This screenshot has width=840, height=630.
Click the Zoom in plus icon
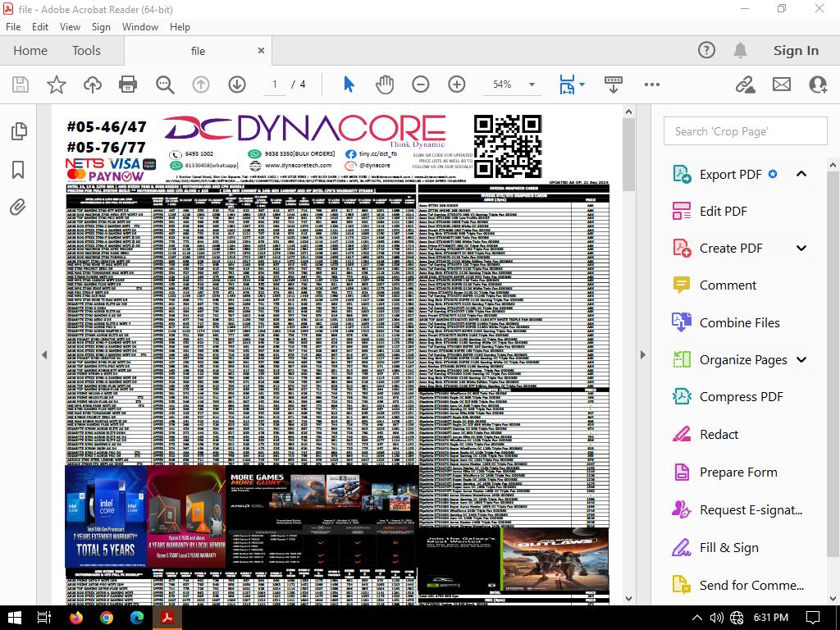[x=457, y=84]
